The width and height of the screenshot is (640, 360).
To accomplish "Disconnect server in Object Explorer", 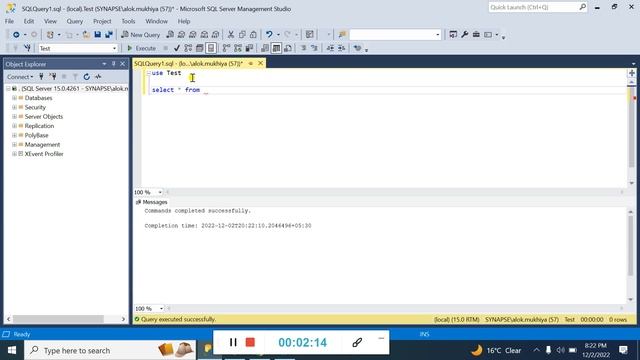I will (53, 77).
